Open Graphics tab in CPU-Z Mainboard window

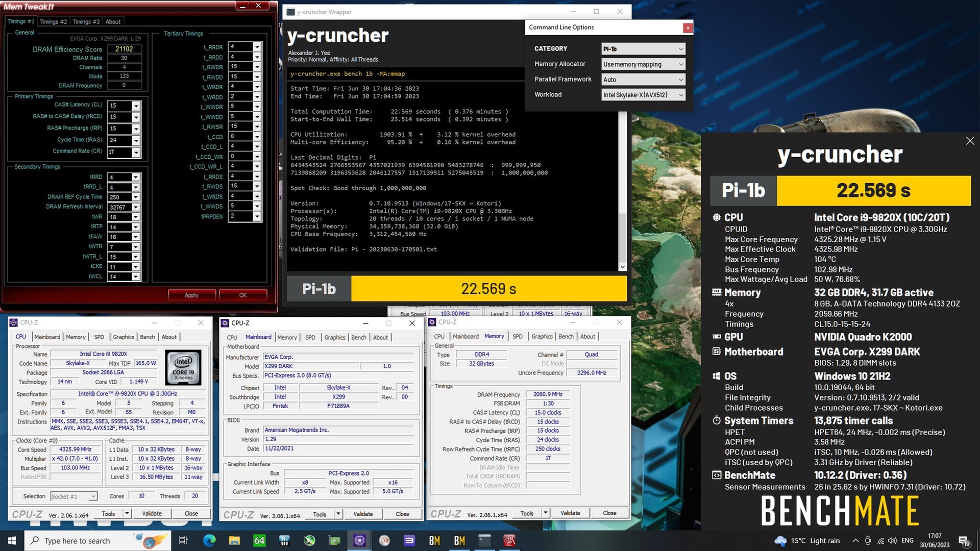point(335,338)
